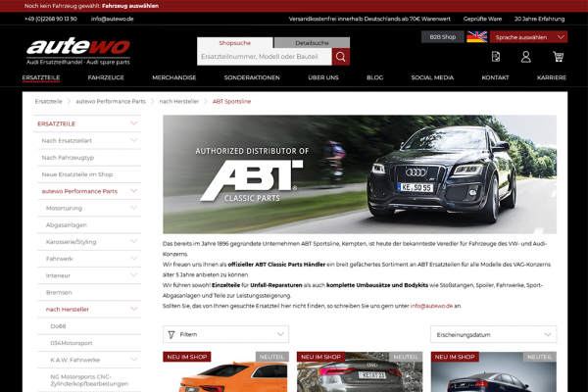Click the magnifier search button

tap(340, 57)
